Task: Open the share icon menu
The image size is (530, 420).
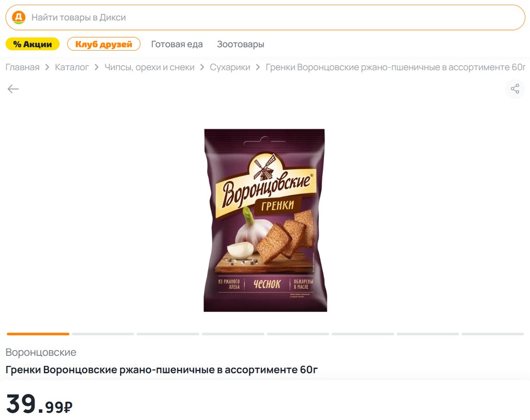Action: [x=515, y=89]
